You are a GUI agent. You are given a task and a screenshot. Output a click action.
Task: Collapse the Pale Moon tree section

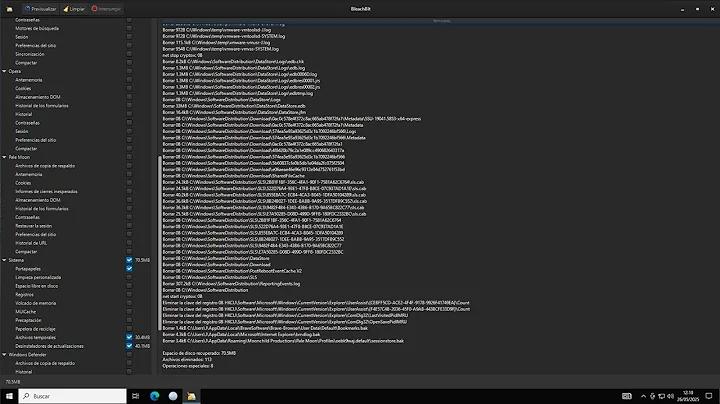tap(4, 157)
